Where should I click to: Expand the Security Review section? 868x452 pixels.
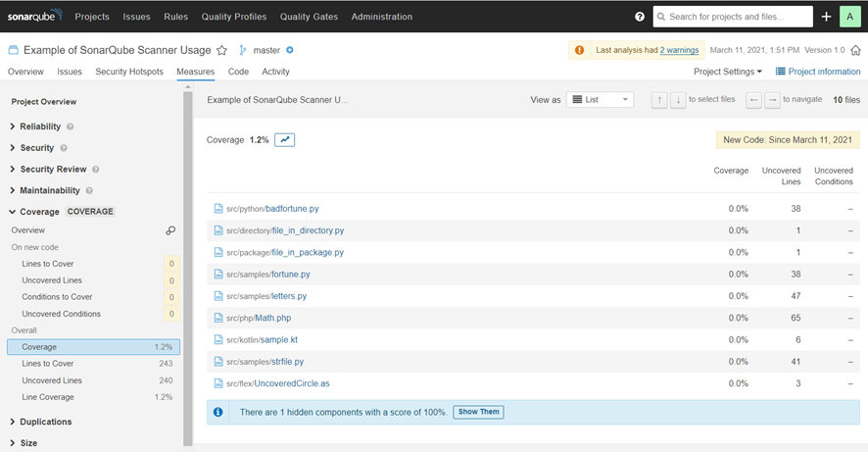pos(48,169)
